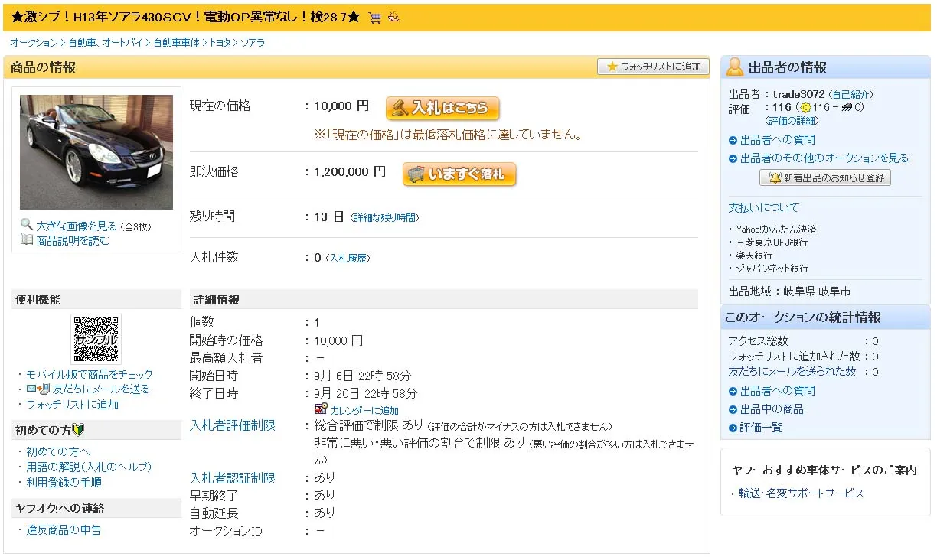View the seller feedback via 評価の詳細
This screenshot has width=937, height=560.
click(x=790, y=119)
